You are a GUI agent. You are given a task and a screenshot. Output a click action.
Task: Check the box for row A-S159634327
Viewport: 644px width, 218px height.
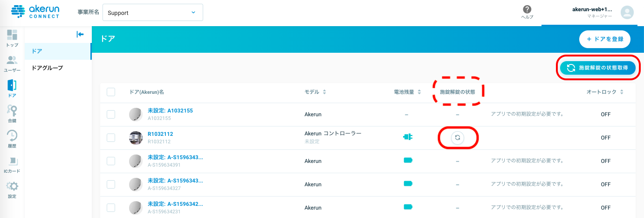pos(111,184)
